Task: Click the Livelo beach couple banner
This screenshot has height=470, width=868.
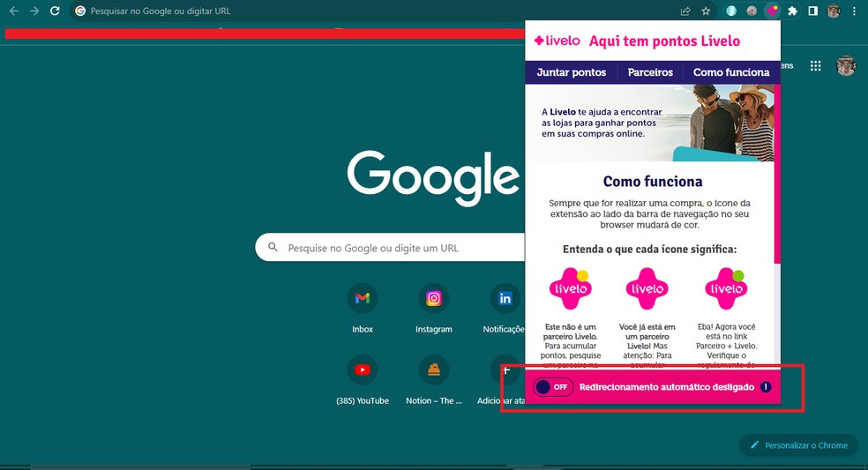Action: tap(649, 123)
